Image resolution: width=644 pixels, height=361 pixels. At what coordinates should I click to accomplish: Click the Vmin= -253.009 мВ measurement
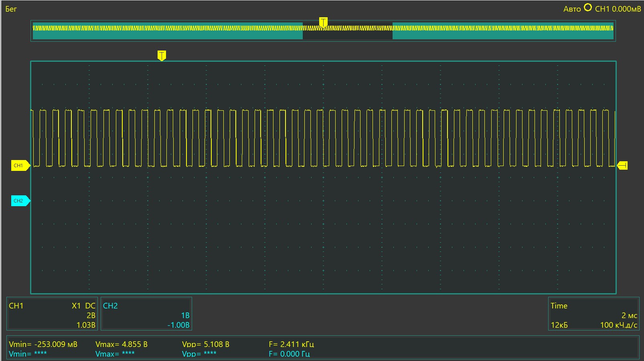43,344
